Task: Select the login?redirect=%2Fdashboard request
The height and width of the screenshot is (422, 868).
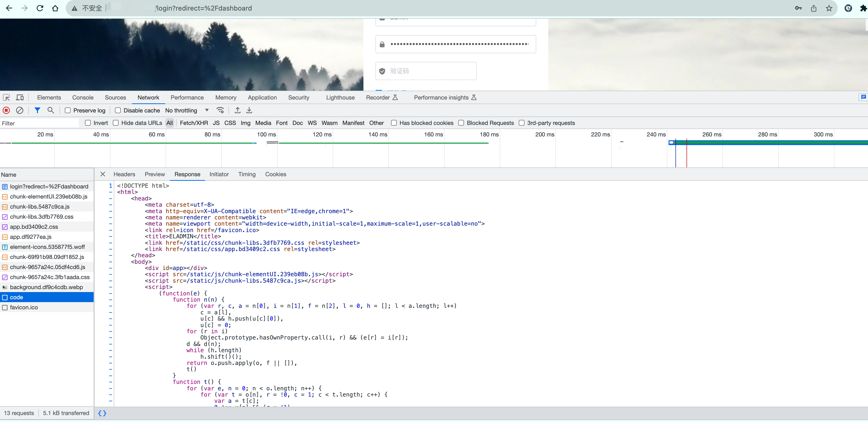Action: point(47,187)
